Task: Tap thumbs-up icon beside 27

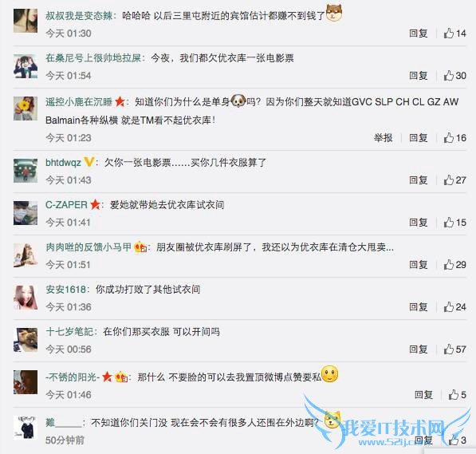Action: [x=449, y=180]
